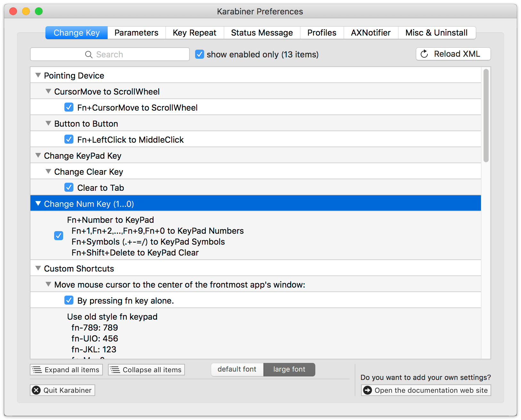Uncheck Fn+LeftClick to MiddleClick

point(69,139)
